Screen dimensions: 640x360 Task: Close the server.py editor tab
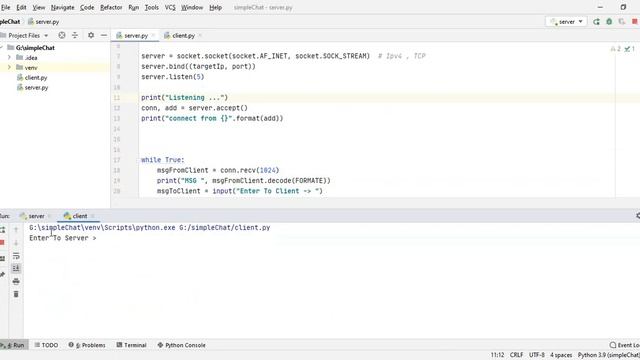tap(153, 36)
